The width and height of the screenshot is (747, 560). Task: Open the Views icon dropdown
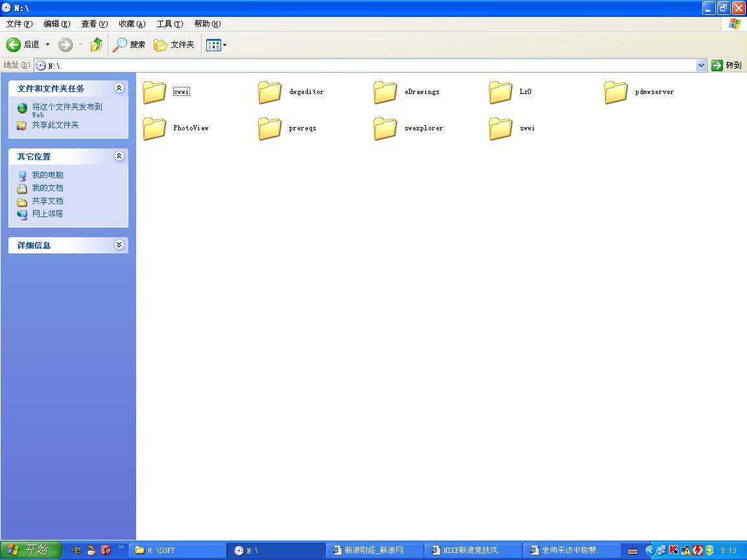(217, 45)
